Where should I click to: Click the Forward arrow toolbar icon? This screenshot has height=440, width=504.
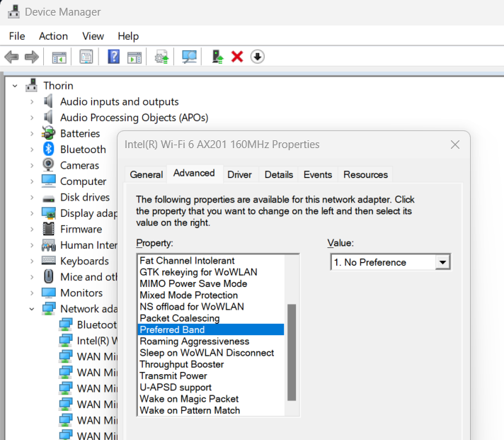click(31, 57)
